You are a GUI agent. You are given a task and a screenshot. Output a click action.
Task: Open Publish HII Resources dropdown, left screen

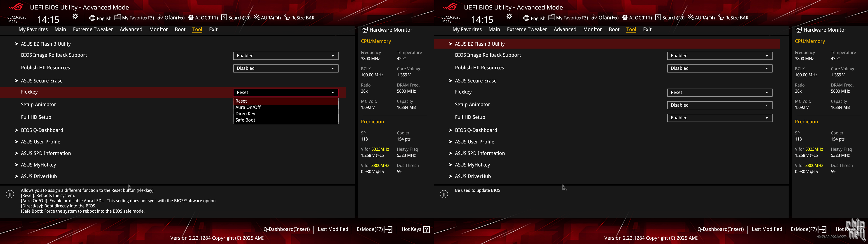click(286, 68)
